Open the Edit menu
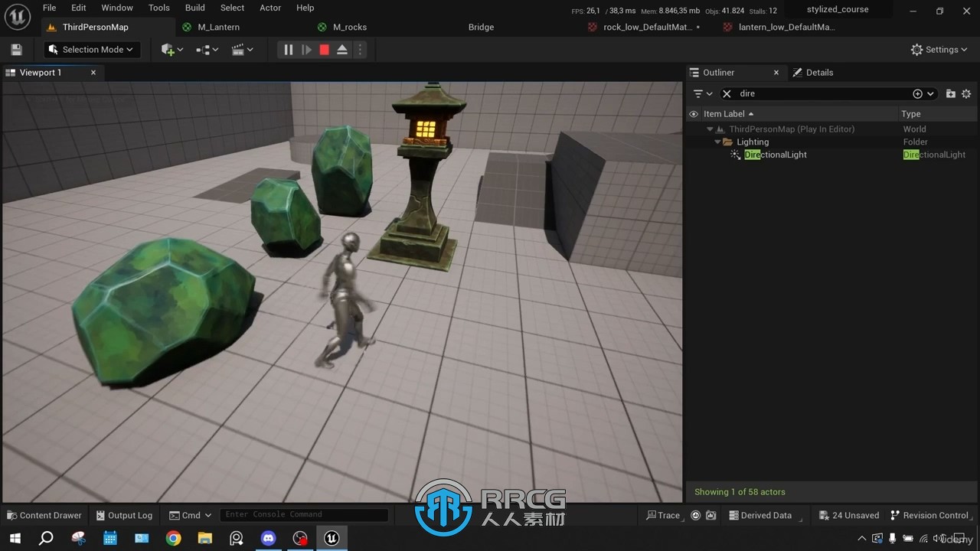The height and width of the screenshot is (551, 980). pos(79,8)
